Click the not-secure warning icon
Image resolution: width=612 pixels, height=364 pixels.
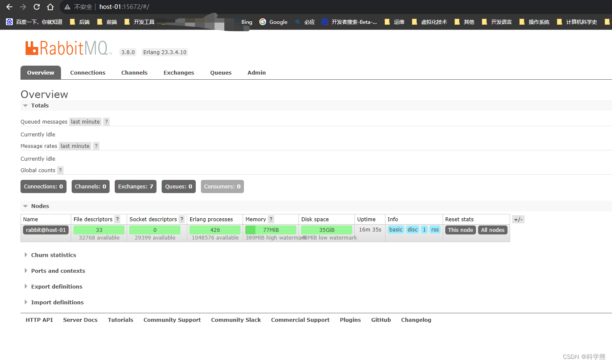click(67, 7)
